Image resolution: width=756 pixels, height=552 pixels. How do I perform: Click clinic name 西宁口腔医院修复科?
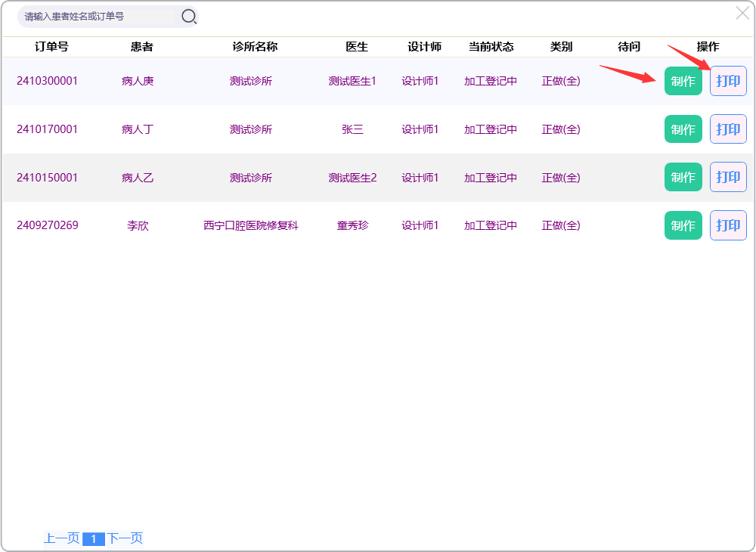click(250, 225)
